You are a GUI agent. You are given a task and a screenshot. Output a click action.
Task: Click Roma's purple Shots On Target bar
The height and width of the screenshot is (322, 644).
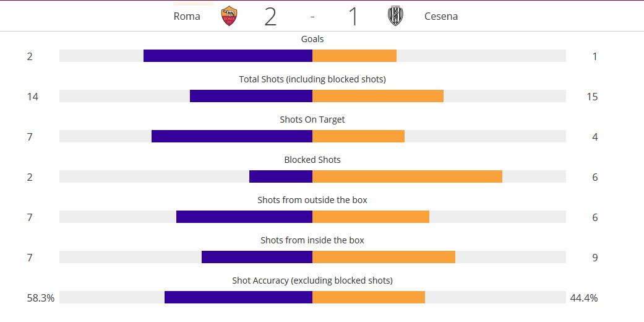[x=232, y=136]
